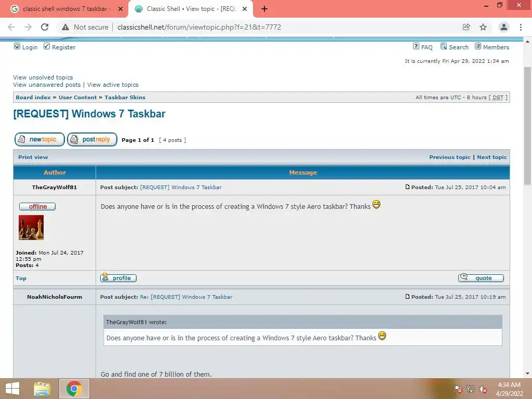Go to Previous topic

click(450, 157)
